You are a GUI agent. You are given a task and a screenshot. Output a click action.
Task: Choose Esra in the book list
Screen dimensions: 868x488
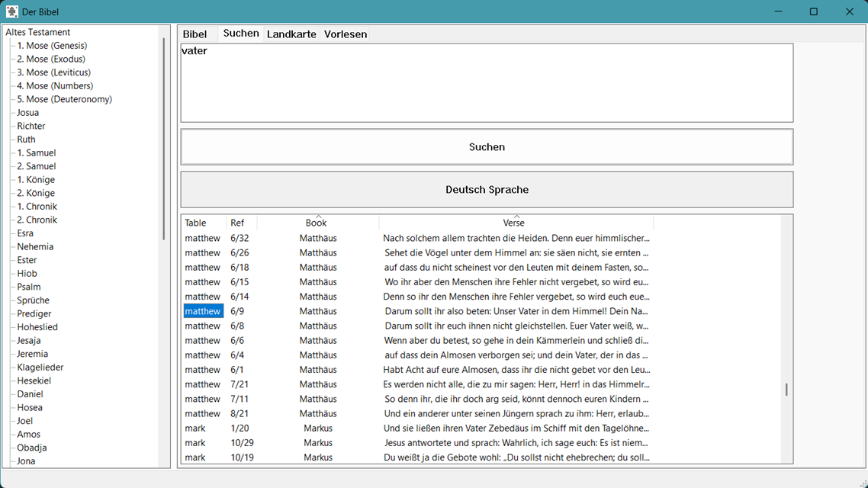[25, 233]
